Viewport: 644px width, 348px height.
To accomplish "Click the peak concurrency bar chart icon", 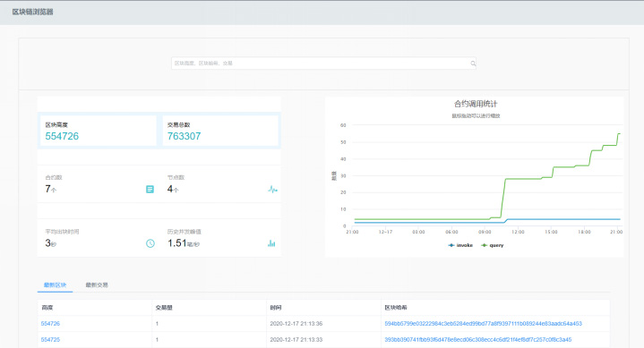I will (x=271, y=243).
